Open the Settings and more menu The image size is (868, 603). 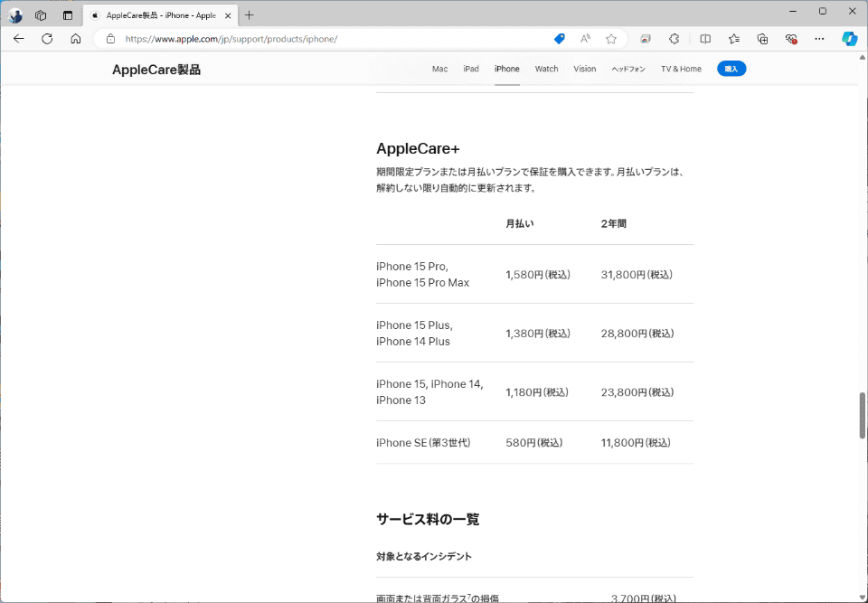tap(820, 39)
